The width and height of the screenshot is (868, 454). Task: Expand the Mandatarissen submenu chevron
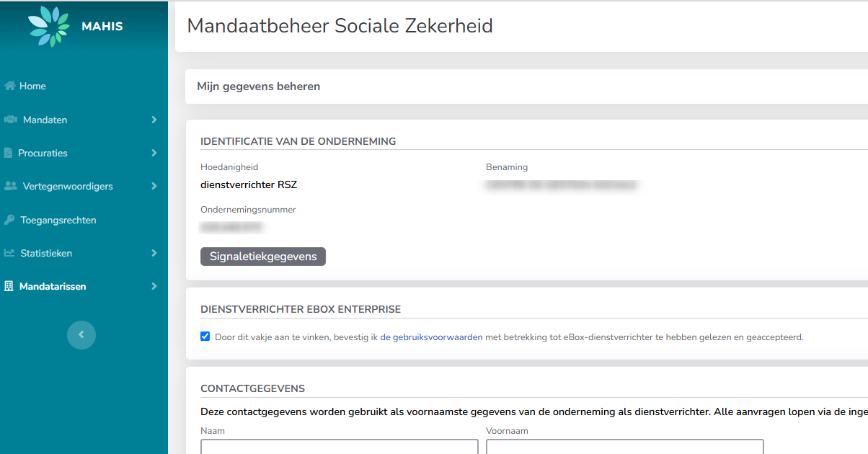[154, 286]
